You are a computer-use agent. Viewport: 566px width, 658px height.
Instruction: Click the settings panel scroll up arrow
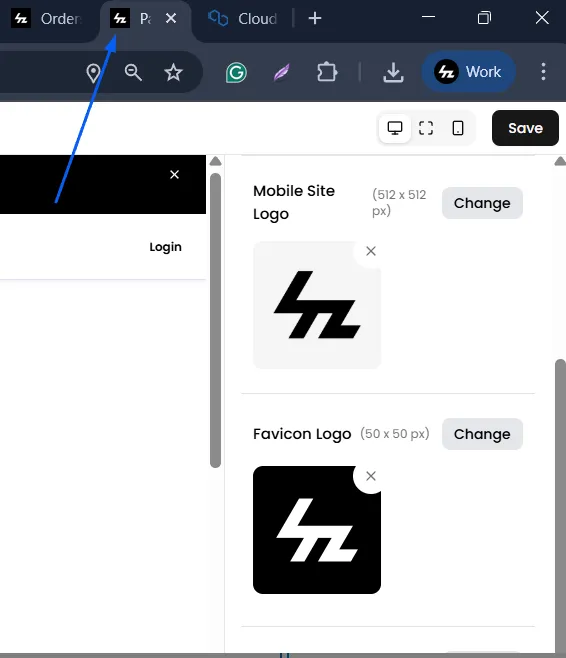click(560, 162)
